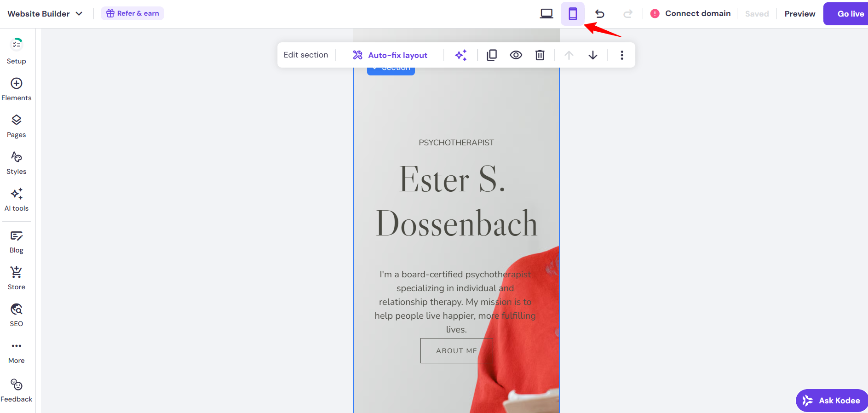The width and height of the screenshot is (868, 413).
Task: Move the section up
Action: click(569, 55)
